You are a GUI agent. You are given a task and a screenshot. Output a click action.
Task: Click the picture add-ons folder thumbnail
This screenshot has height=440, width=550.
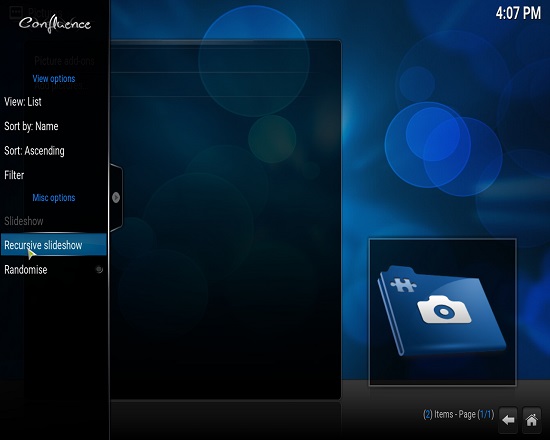(442, 312)
